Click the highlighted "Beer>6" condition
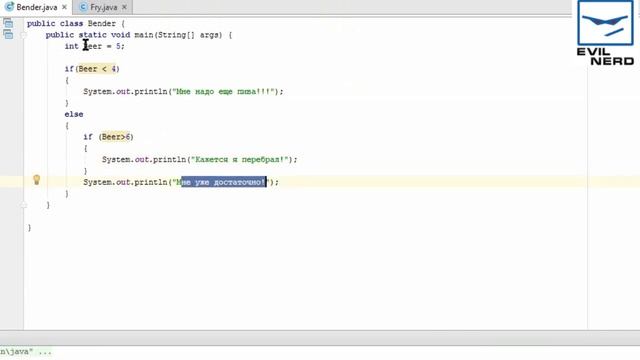Image resolution: width=640 pixels, height=360 pixels. pyautogui.click(x=116, y=137)
